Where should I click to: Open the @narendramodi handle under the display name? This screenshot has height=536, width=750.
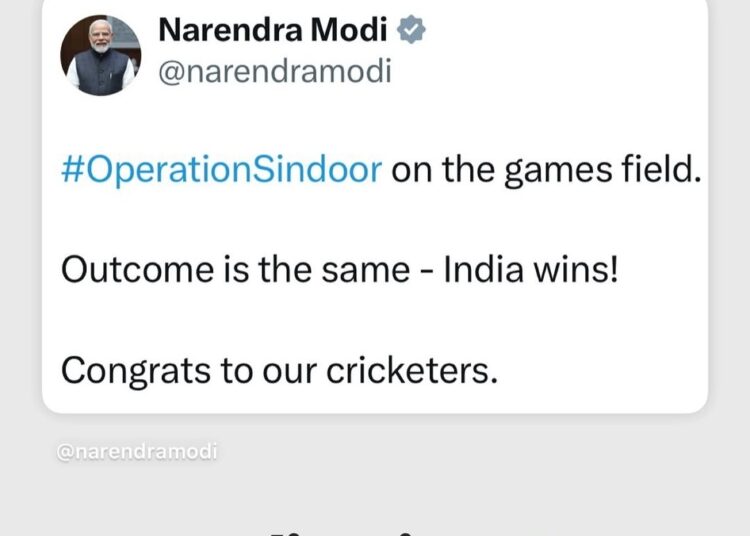[x=275, y=72]
